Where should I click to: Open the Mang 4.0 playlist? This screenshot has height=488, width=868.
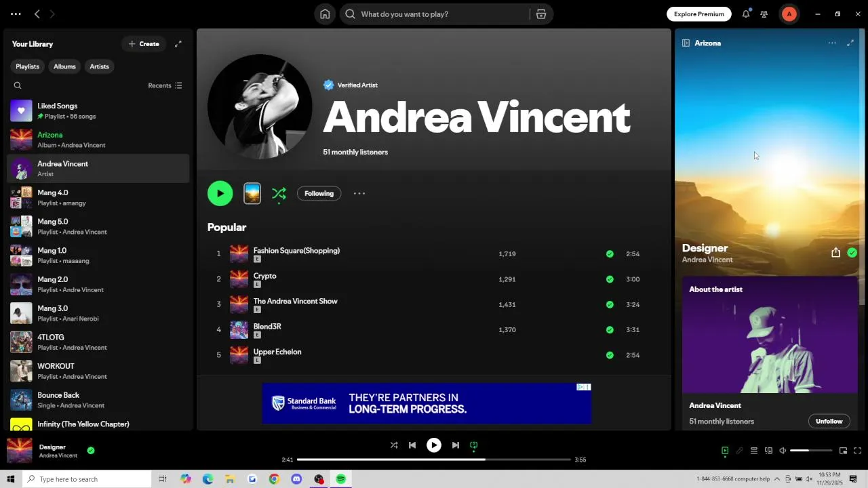pyautogui.click(x=98, y=197)
